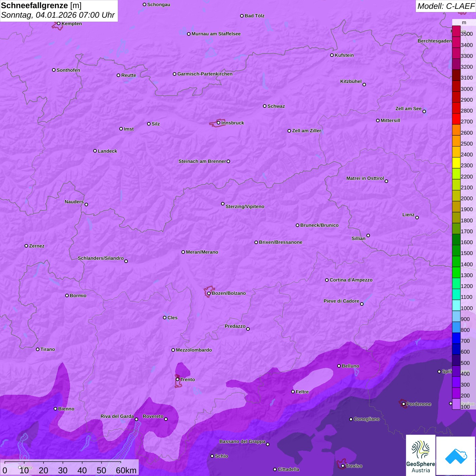The image size is (476, 476).
Task: Click the Mittersill label
Action: tap(390, 120)
